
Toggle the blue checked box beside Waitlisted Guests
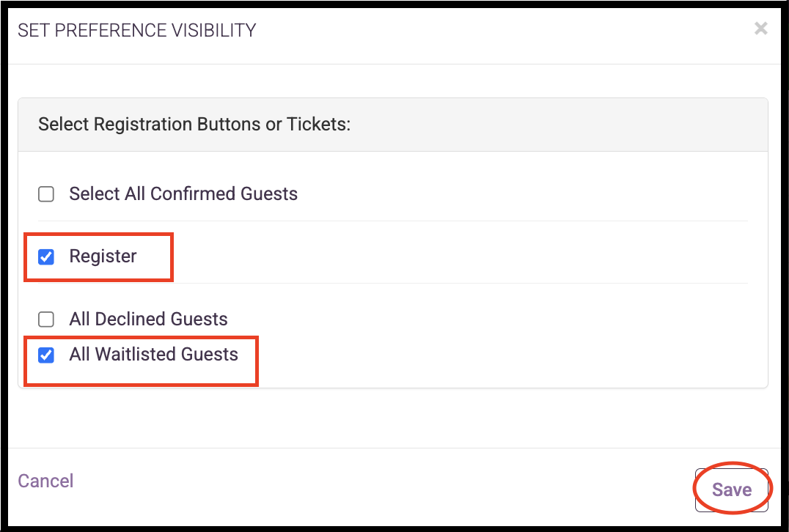point(46,355)
